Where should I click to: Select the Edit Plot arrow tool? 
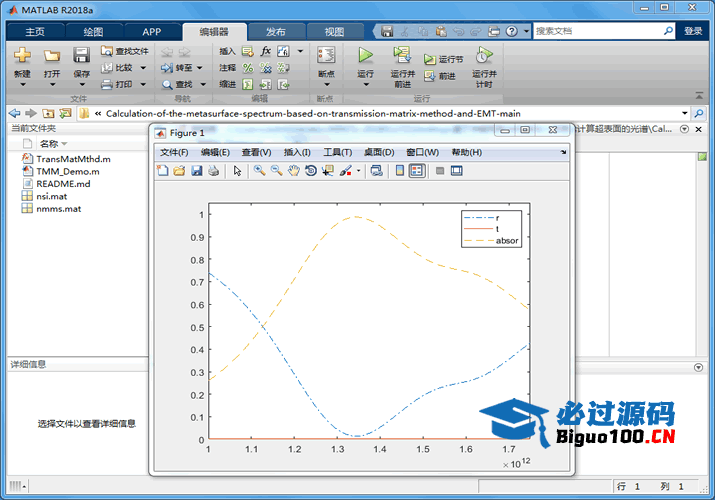coord(238,171)
